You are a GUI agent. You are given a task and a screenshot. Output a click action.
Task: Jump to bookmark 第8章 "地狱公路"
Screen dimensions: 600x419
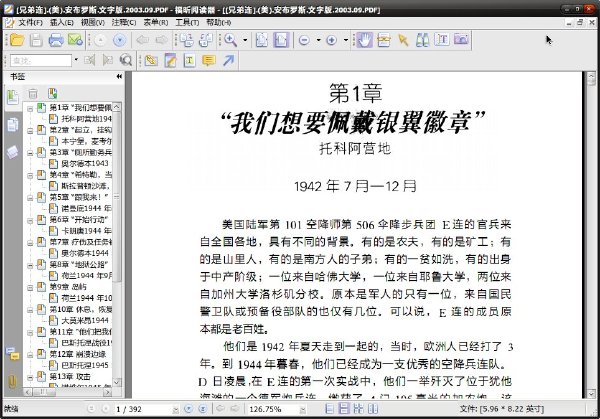[x=79, y=264]
